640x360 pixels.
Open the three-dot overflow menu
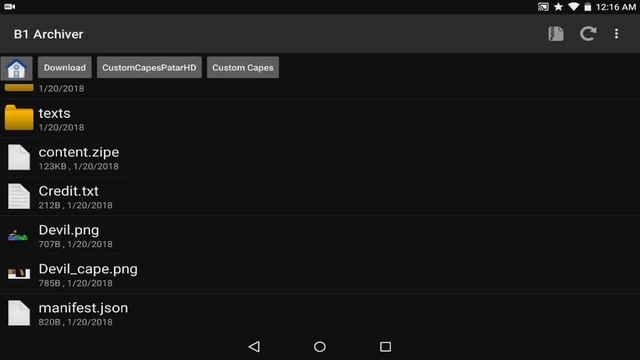616,34
